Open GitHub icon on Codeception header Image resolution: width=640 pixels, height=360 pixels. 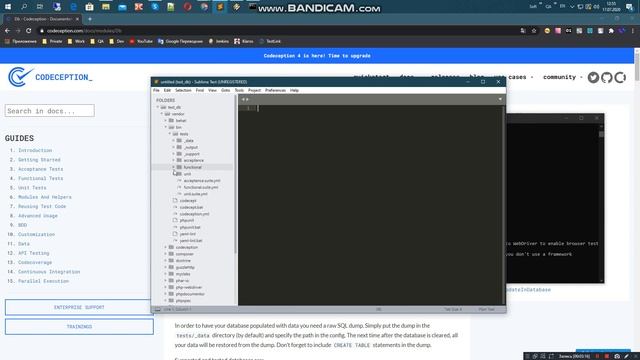tap(607, 77)
